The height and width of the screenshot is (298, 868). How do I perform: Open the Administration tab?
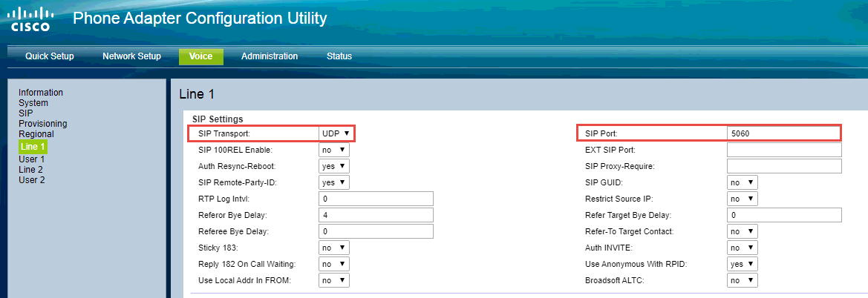click(x=270, y=56)
